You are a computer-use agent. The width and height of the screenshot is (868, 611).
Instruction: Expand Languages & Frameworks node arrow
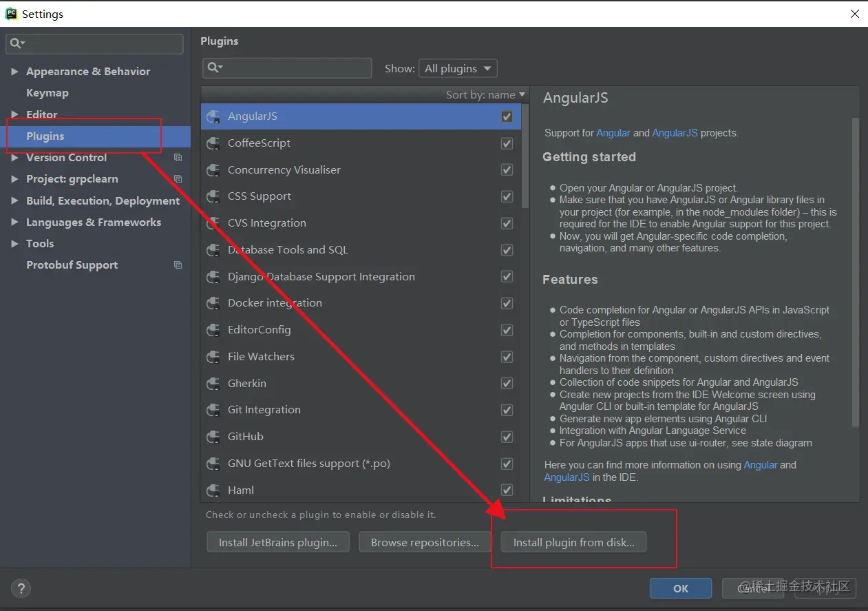coord(14,222)
